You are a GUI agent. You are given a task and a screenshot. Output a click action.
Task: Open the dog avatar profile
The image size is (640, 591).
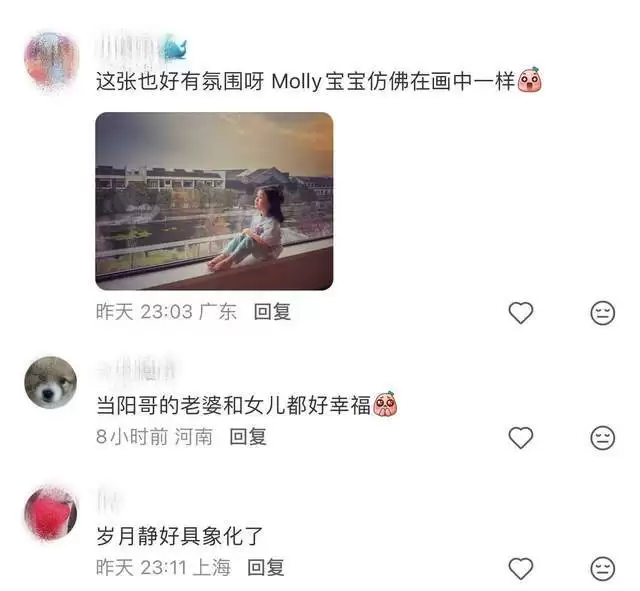point(51,382)
